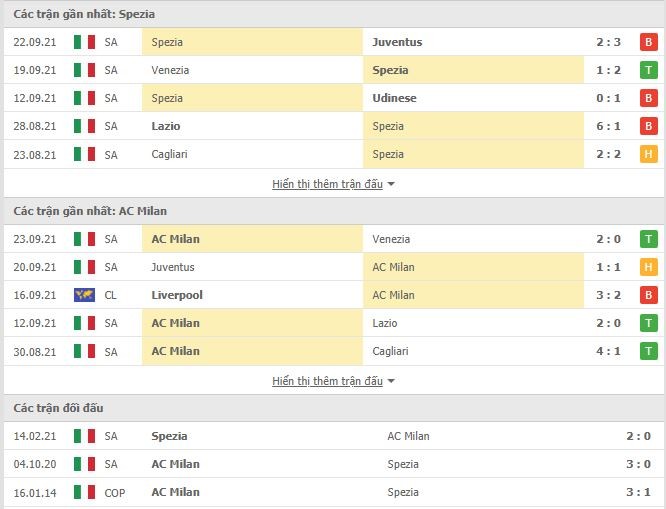Click the Các trận gần nhất: AC Milan header
The image size is (666, 509).
click(90, 211)
